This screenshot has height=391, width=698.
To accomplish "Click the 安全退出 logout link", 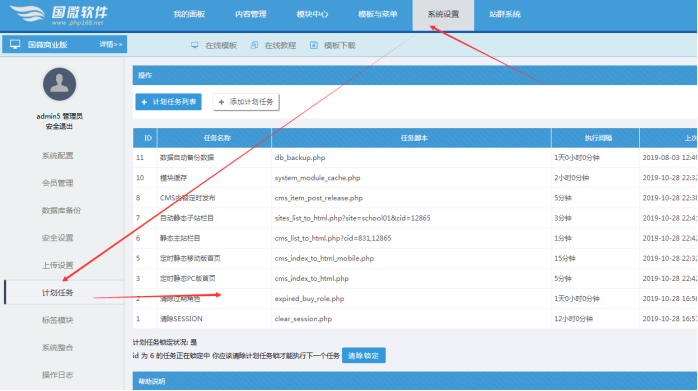I will pyautogui.click(x=59, y=127).
